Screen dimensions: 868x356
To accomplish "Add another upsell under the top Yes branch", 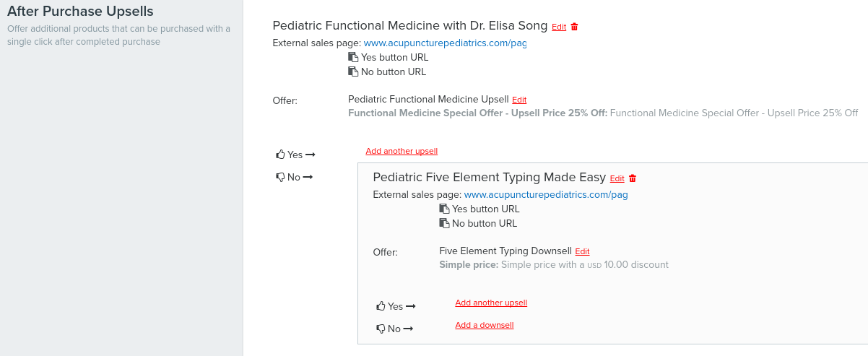I will click(x=402, y=151).
